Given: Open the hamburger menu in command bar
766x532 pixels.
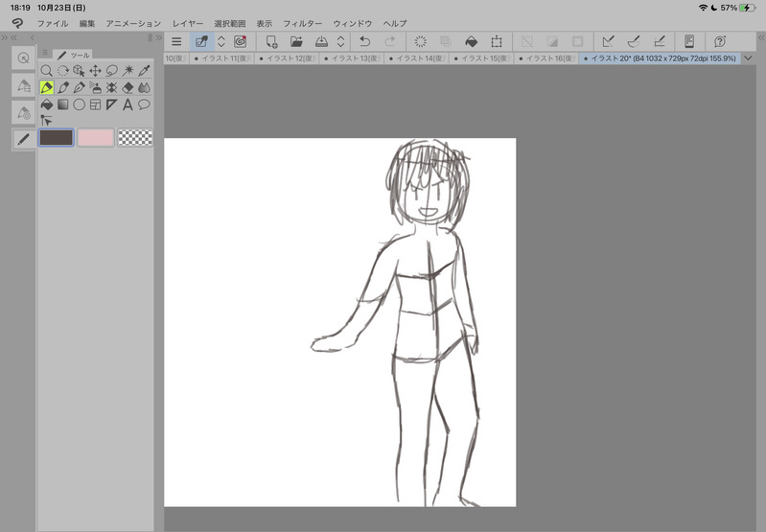Looking at the screenshot, I should click(176, 41).
